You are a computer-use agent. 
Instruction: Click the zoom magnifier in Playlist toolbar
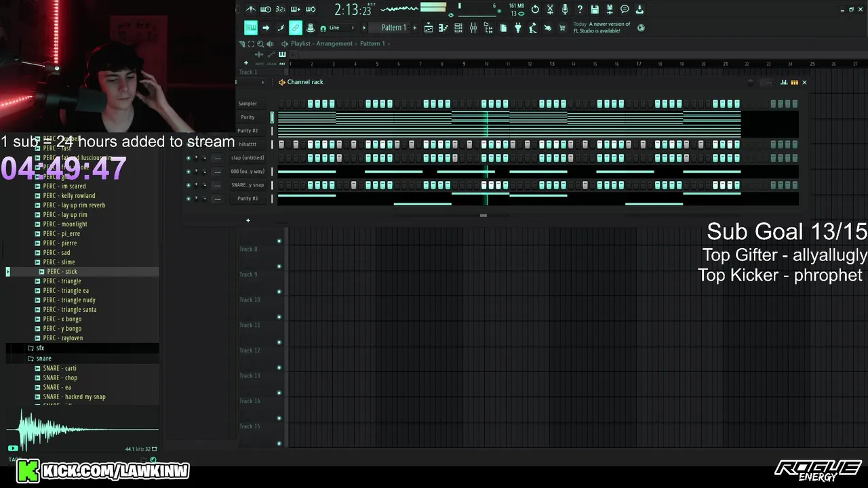point(260,43)
